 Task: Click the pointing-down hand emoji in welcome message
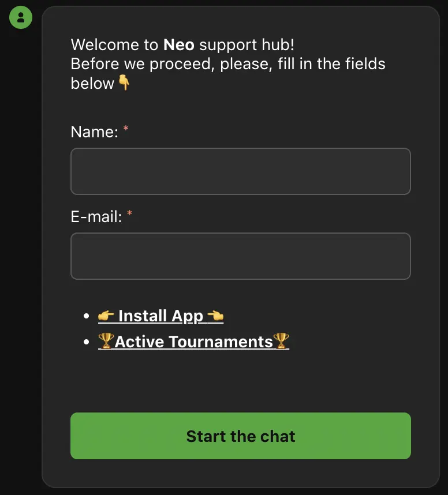click(124, 83)
